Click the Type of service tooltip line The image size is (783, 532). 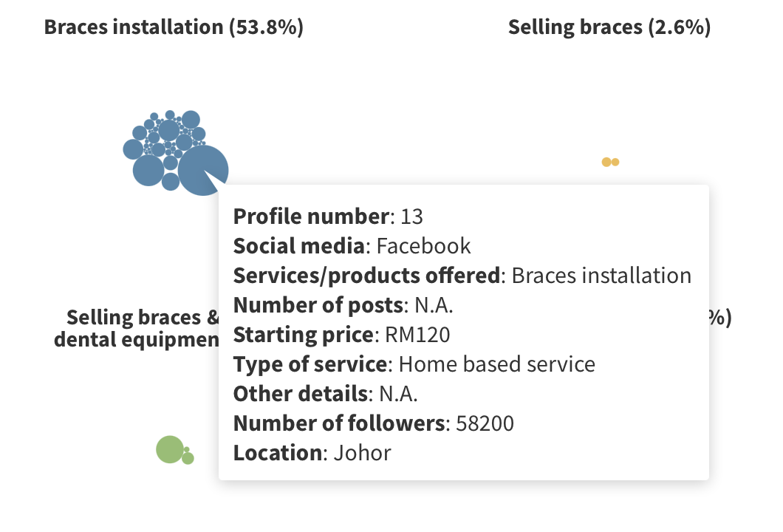point(414,364)
